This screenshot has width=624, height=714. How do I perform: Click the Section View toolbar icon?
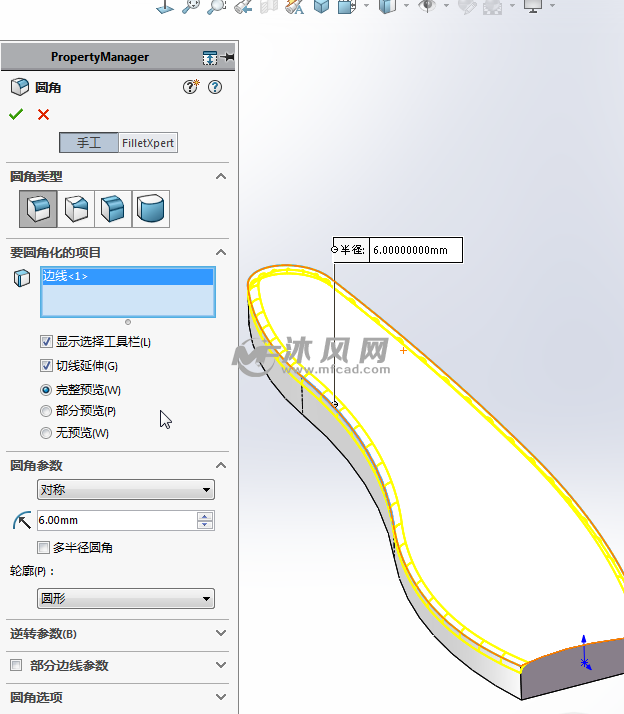[269, 6]
